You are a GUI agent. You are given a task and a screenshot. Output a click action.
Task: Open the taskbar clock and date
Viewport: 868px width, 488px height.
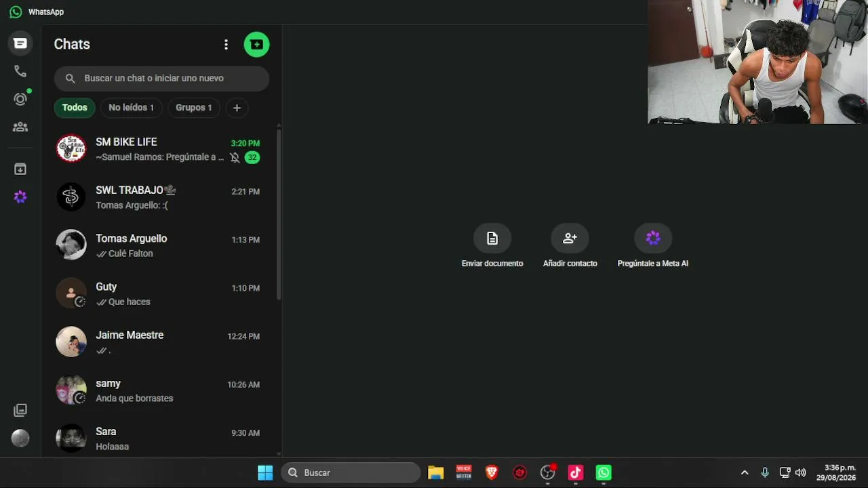[837, 472]
